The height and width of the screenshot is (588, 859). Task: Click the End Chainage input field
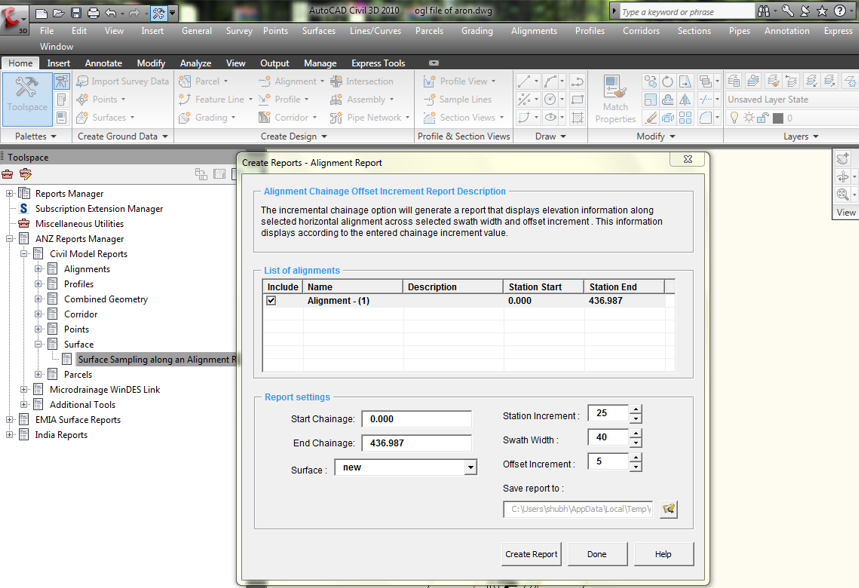416,443
